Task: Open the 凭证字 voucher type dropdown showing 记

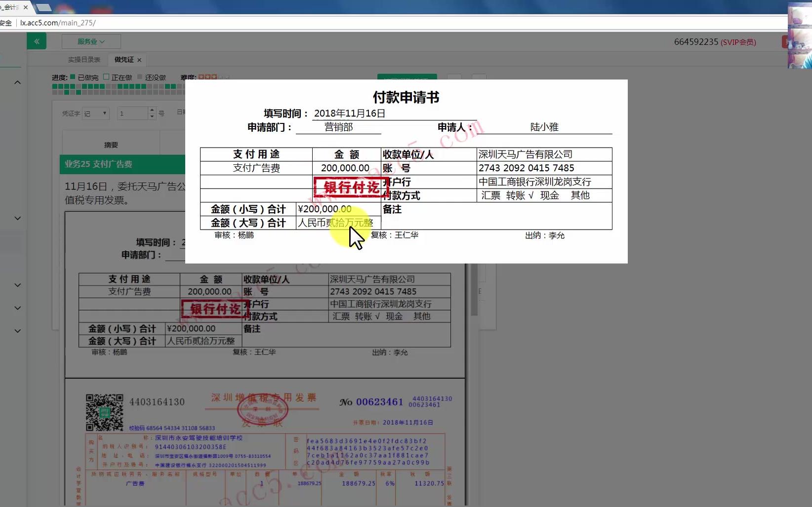Action: pos(95,113)
